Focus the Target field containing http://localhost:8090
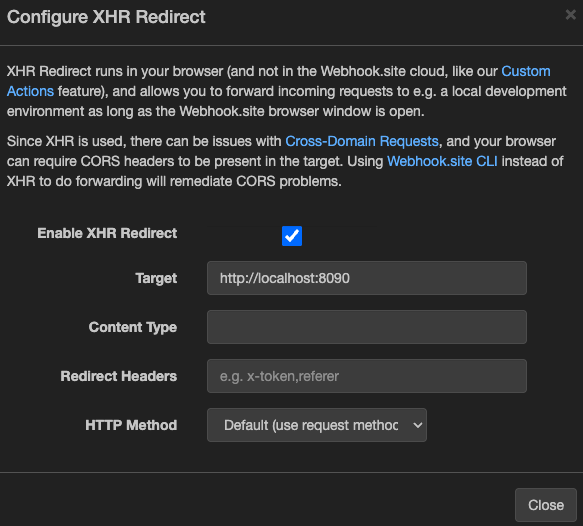 point(367,278)
